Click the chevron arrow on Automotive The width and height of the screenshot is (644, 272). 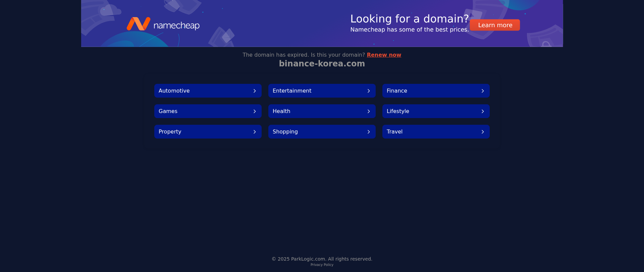click(x=255, y=91)
